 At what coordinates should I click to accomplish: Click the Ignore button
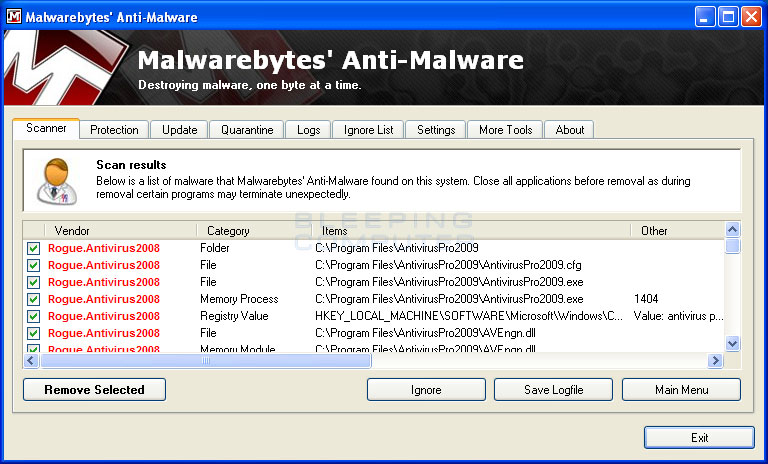(x=426, y=390)
